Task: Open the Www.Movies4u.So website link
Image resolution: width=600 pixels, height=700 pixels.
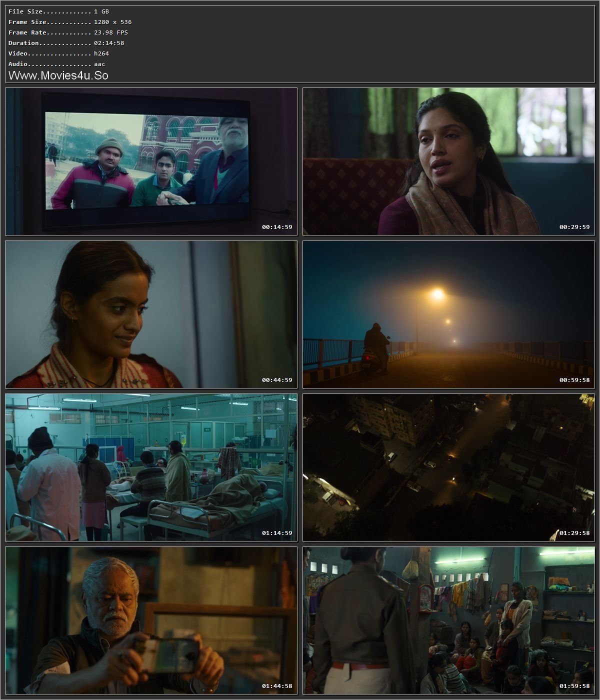Action: click(x=59, y=75)
